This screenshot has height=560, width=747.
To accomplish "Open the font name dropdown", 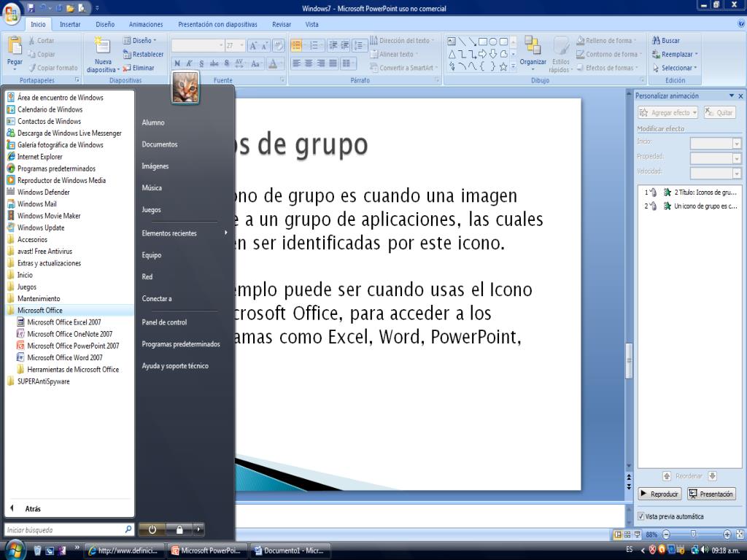I will coord(221,46).
